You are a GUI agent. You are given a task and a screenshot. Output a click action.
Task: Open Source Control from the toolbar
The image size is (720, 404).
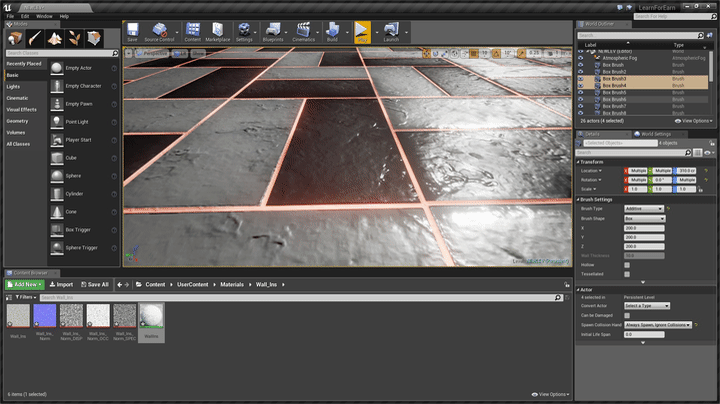158,31
